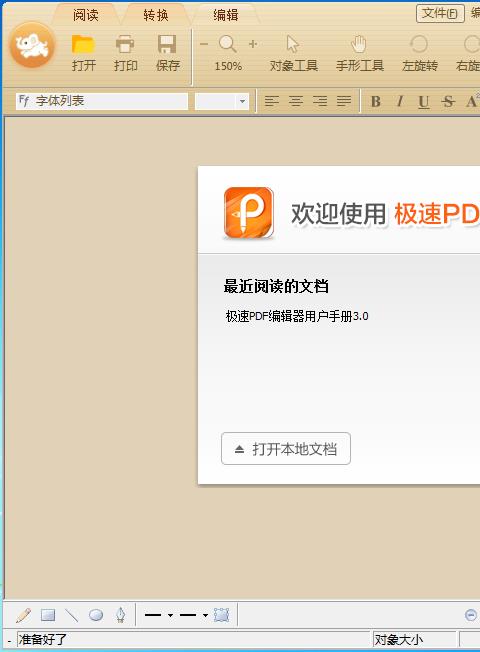The width and height of the screenshot is (480, 652).
Task: Toggle strikethrough formatting
Action: [448, 101]
